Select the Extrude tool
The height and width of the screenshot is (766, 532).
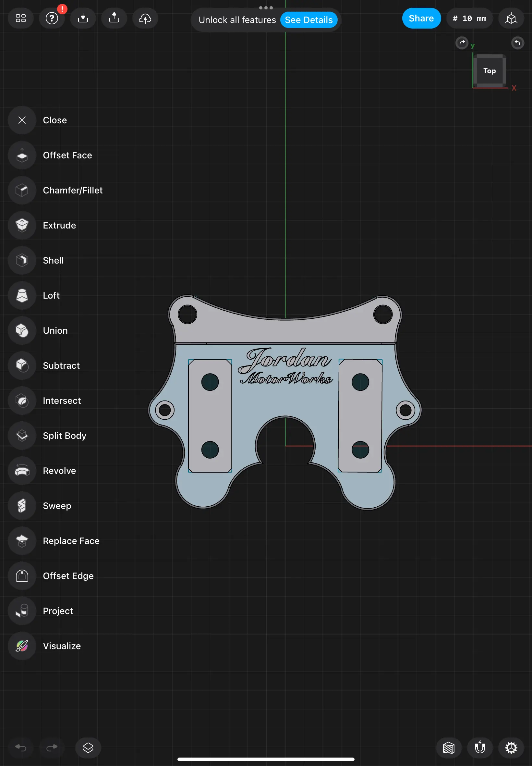[x=21, y=226]
